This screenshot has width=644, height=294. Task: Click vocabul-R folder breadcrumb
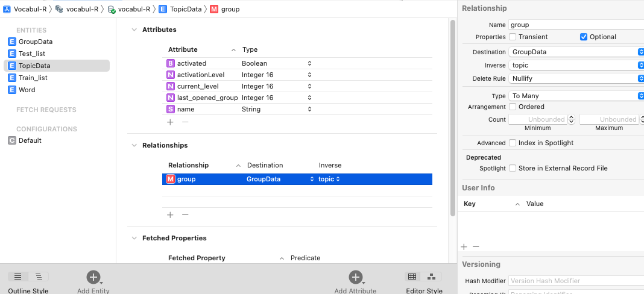point(77,9)
